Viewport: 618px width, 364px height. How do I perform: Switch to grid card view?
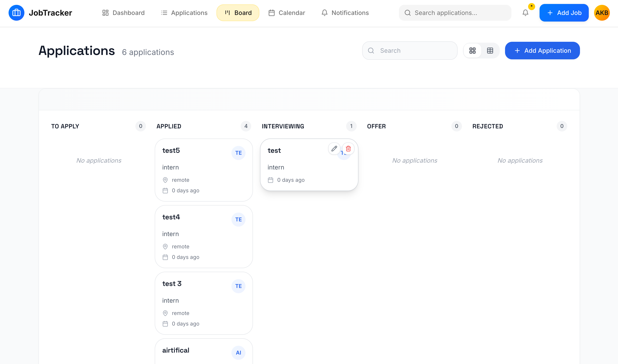pyautogui.click(x=472, y=51)
